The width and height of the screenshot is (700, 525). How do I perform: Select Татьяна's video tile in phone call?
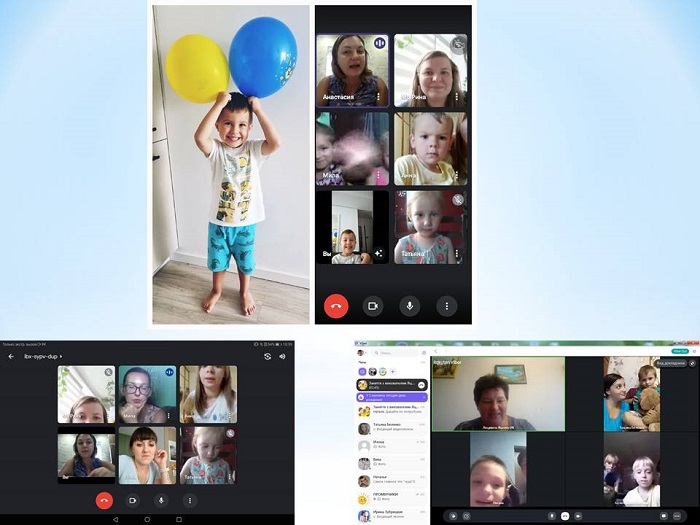pos(431,227)
